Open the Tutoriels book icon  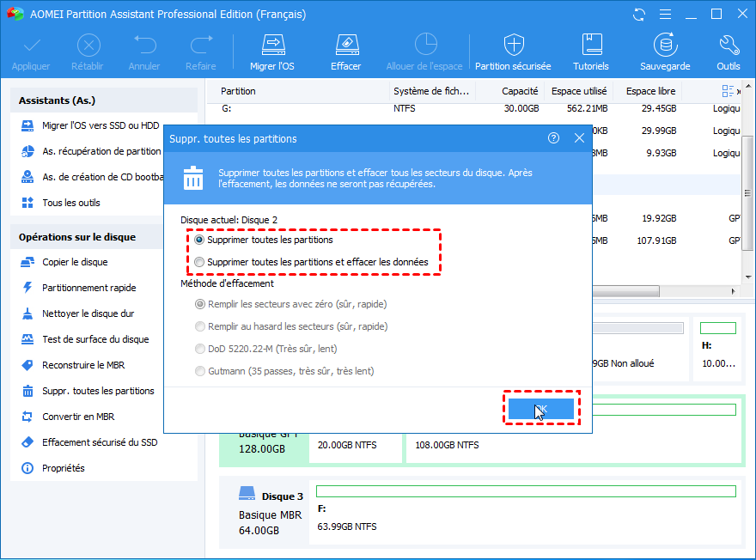point(592,45)
